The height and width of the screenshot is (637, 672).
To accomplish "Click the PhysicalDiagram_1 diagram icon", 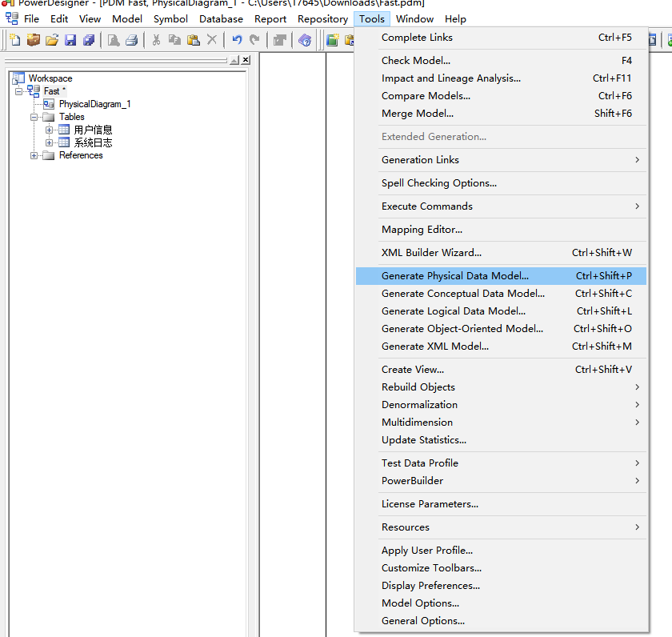I will (49, 104).
